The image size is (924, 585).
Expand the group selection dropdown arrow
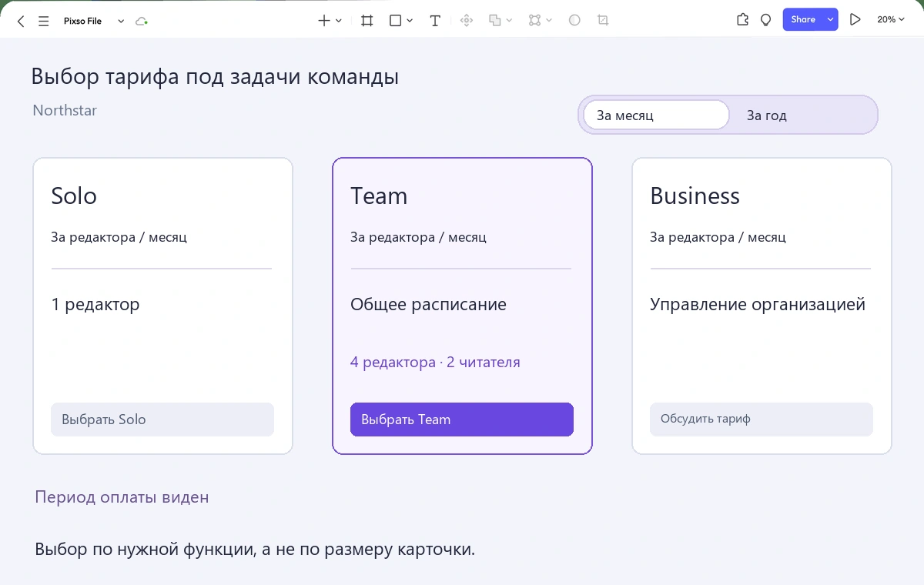(549, 21)
